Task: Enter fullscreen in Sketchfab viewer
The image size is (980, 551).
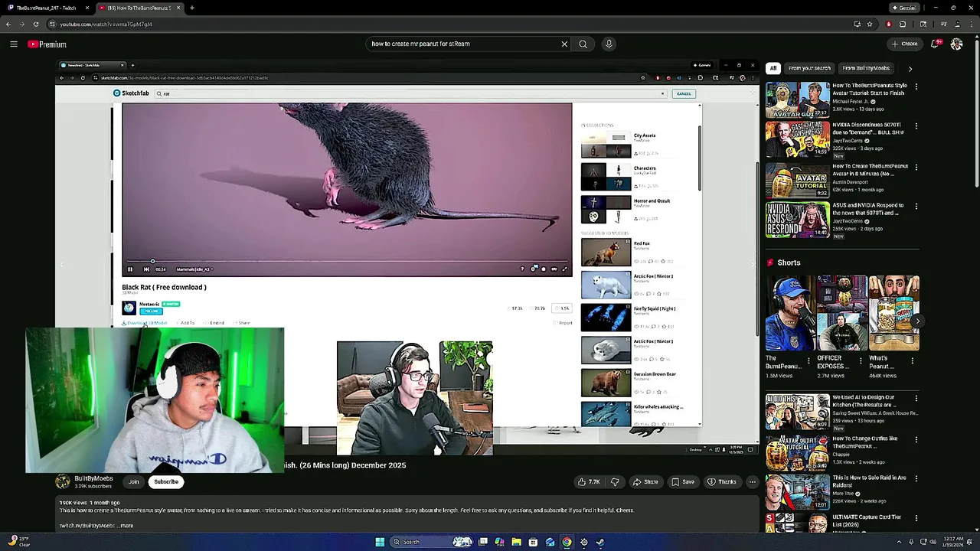Action: [x=565, y=269]
